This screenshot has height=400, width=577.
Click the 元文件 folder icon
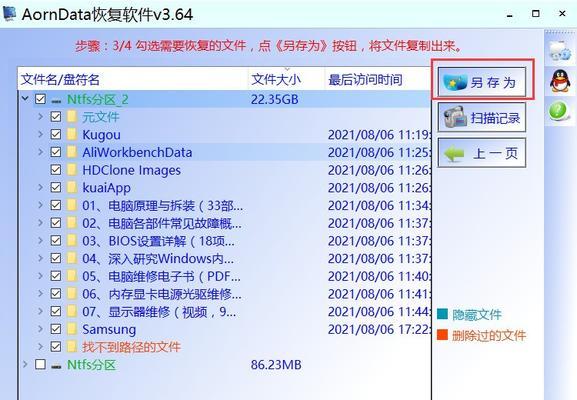pyautogui.click(x=72, y=117)
